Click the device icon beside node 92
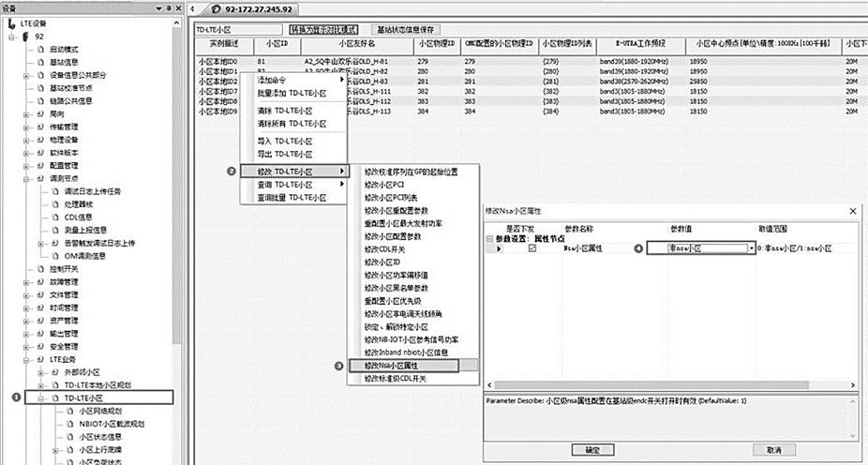 click(x=24, y=37)
